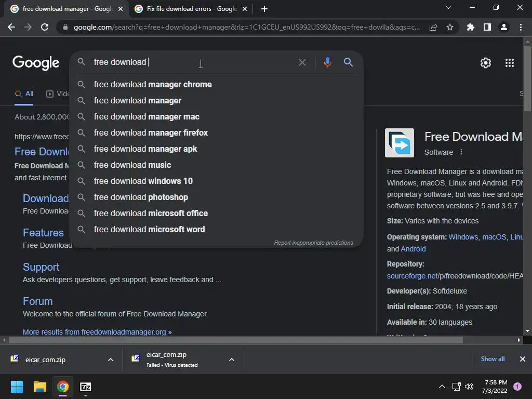This screenshot has width=532, height=399.
Task: Click Report inappropriate predictions
Action: click(x=313, y=243)
